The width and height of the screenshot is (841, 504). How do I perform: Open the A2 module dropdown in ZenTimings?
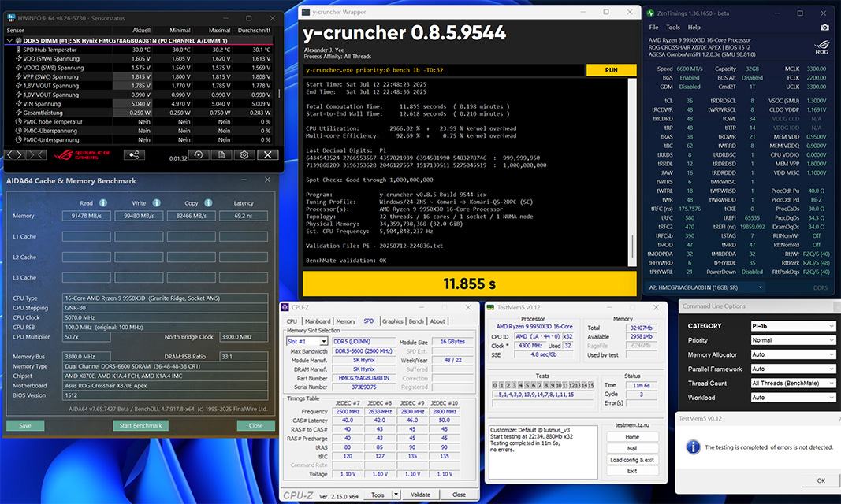760,287
